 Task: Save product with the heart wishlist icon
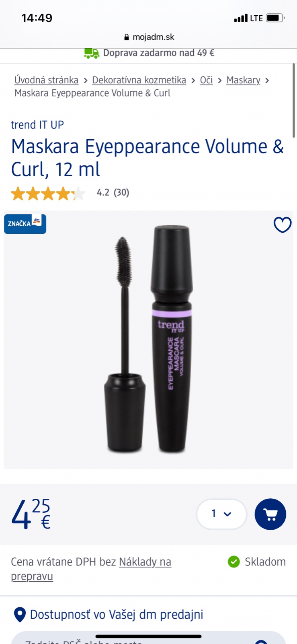(x=282, y=225)
